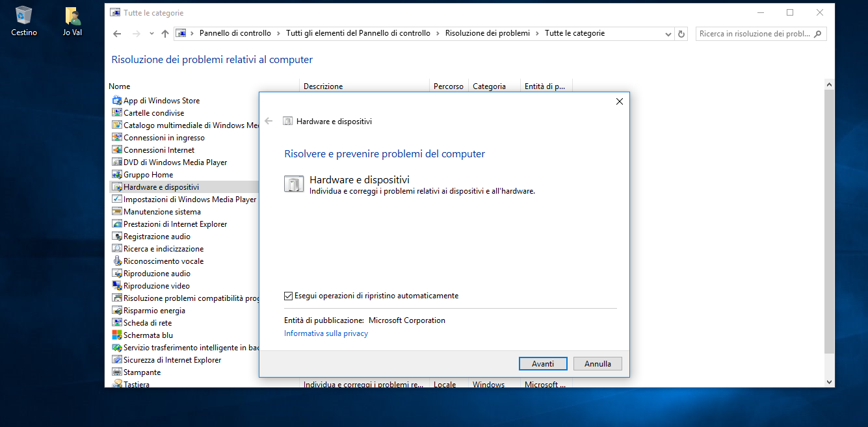The width and height of the screenshot is (868, 427).
Task: Click the DVD di Windows Media Player icon
Action: click(x=117, y=162)
